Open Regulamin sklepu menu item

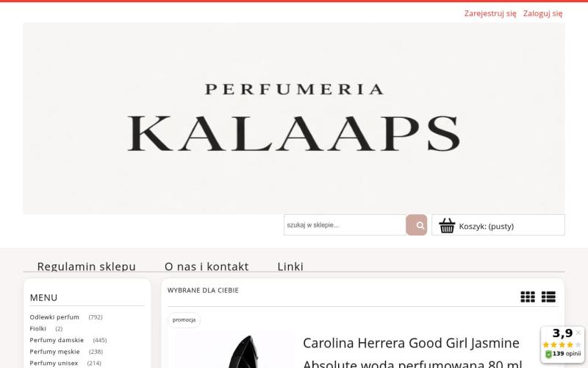86,266
